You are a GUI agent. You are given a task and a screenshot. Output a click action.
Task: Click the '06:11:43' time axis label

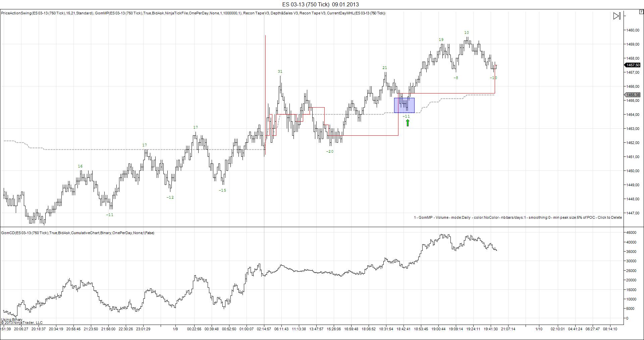(x=281, y=329)
